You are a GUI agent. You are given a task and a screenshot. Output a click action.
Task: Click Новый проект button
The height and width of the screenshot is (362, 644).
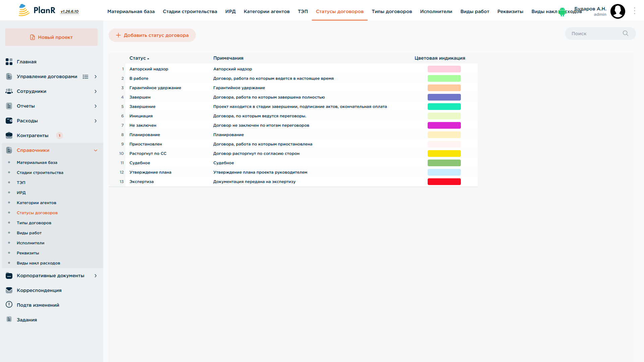point(51,37)
